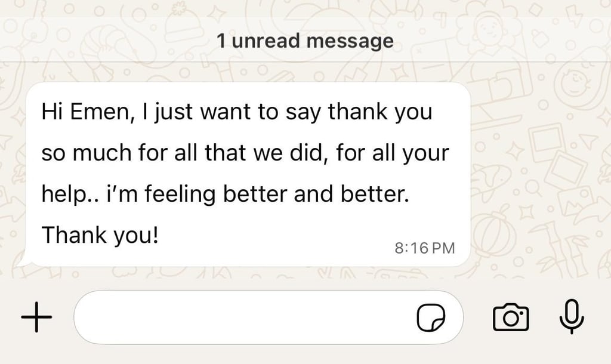The image size is (611, 364).
Task: Click the word "help.." in the message
Action: click(65, 195)
